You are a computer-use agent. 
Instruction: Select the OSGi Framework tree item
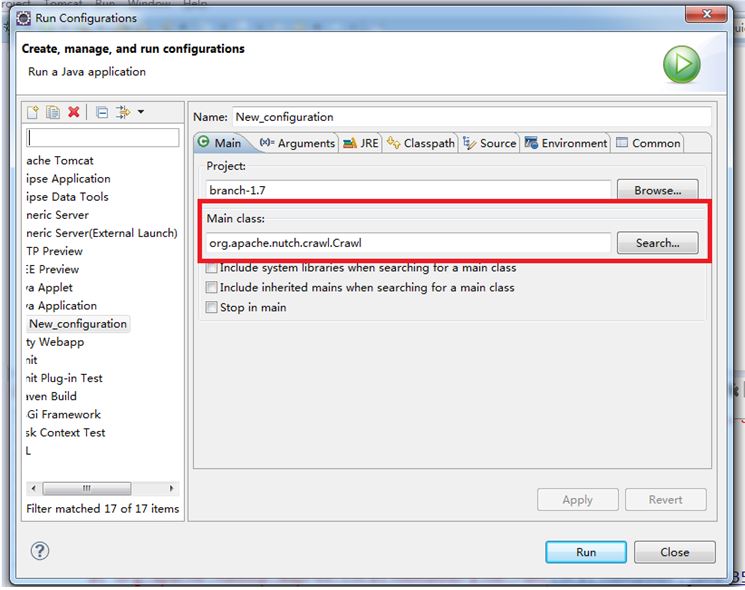pos(64,414)
